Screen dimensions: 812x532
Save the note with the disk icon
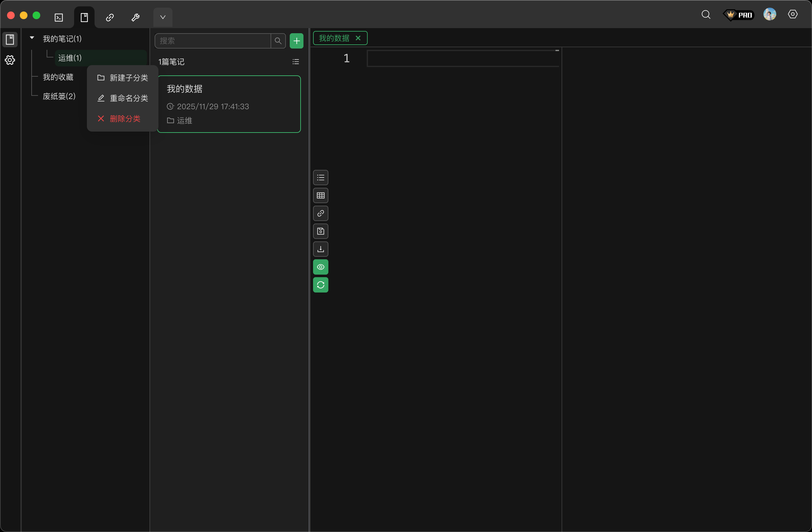pos(320,231)
